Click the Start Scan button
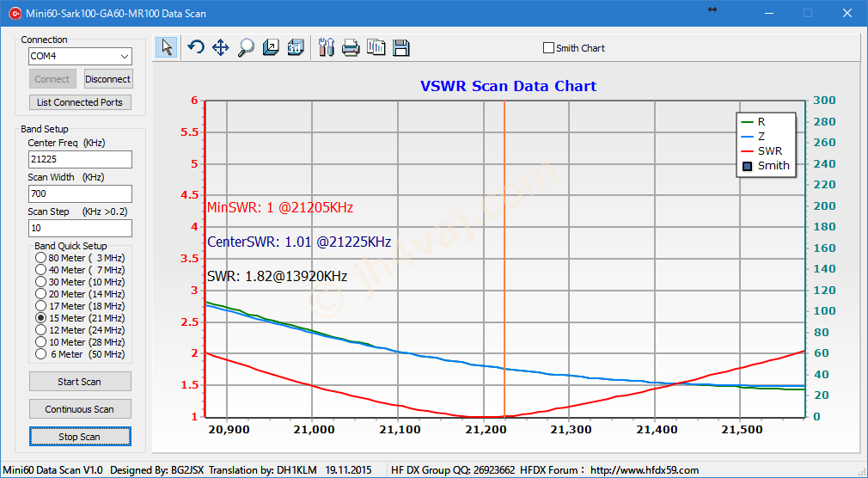868x478 pixels. (80, 382)
